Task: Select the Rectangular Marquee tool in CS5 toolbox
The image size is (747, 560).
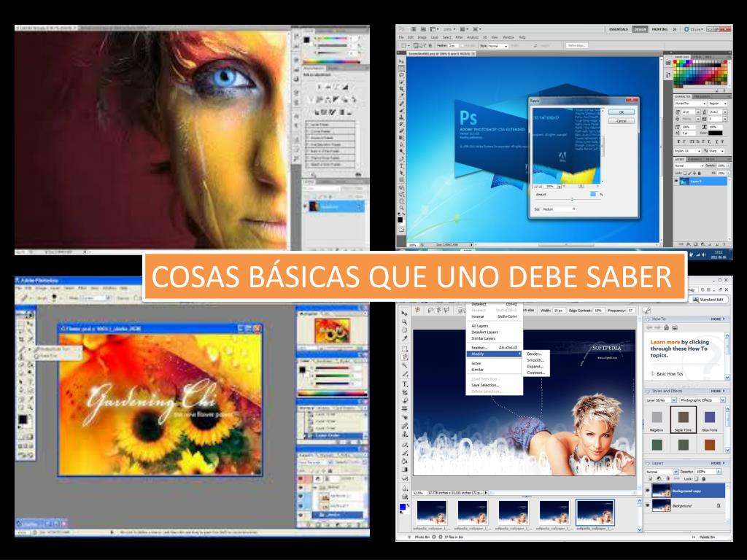Action: pos(402,69)
